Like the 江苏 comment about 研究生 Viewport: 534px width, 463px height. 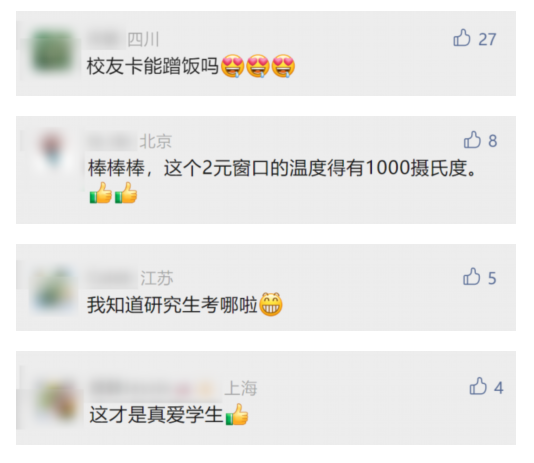471,276
